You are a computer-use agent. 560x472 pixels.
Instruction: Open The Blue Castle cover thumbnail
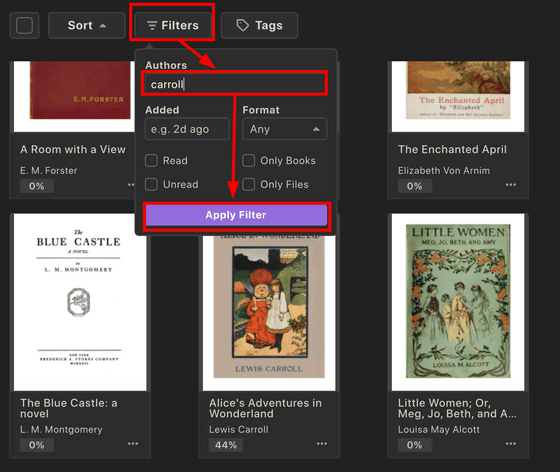pos(80,302)
